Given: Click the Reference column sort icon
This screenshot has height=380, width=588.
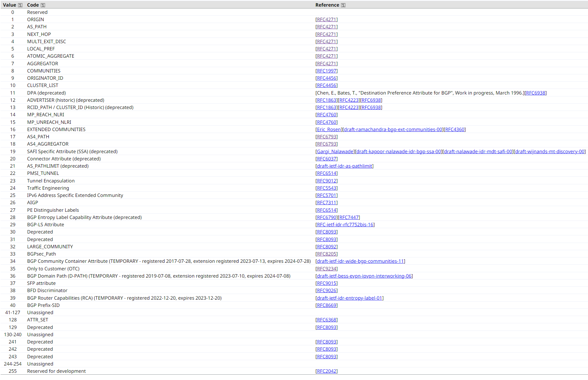Looking at the screenshot, I should tap(343, 5).
